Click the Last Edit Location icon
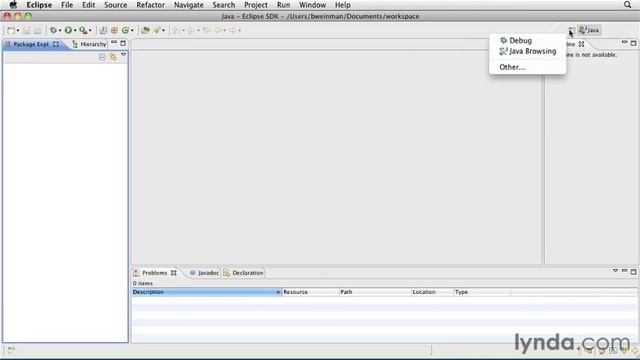This screenshot has height=360, width=640. point(207,30)
